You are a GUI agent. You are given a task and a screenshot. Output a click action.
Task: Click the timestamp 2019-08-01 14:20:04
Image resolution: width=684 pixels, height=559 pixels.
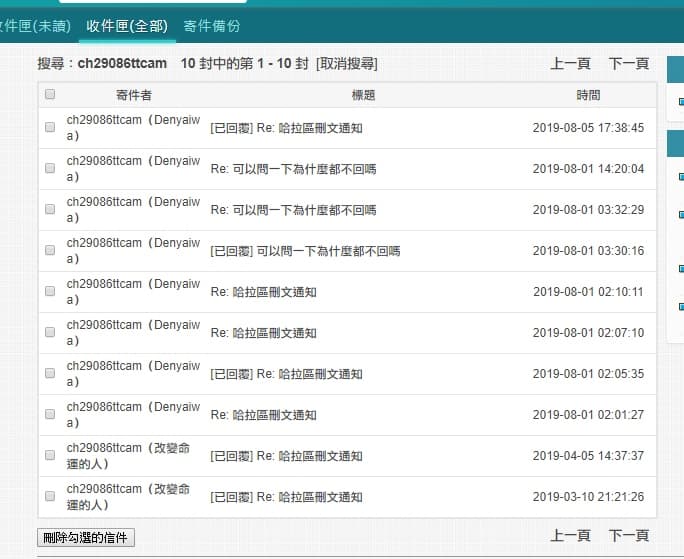click(x=588, y=169)
